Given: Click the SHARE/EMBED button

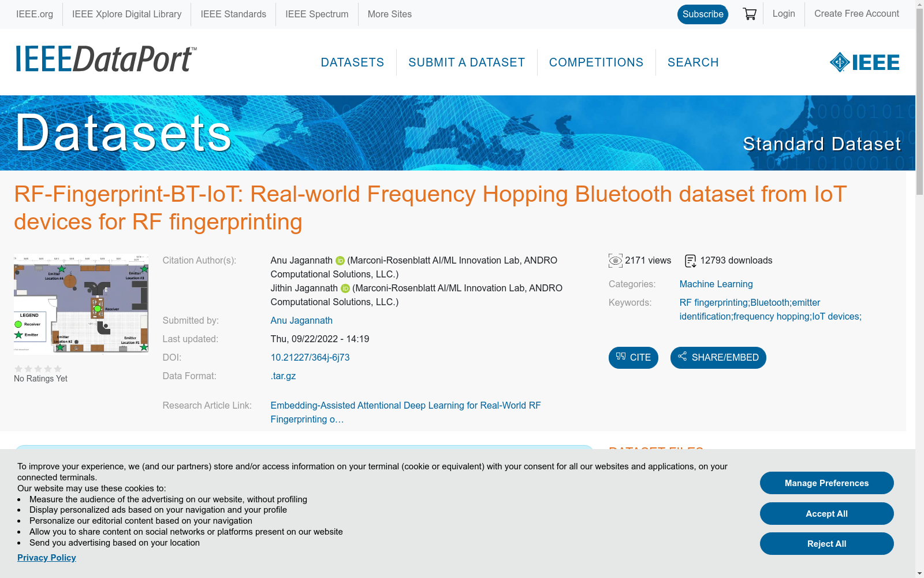Looking at the screenshot, I should 718,358.
